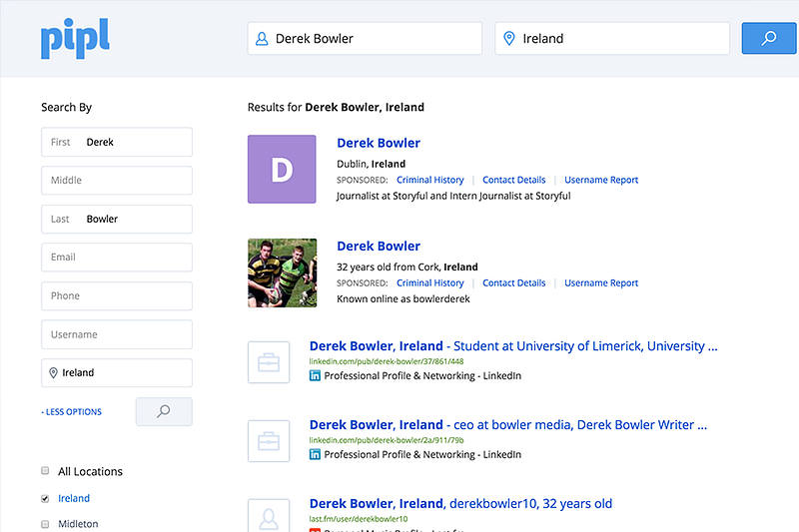This screenshot has height=532, width=799.
Task: Click the header location field with Ireland
Action: click(x=612, y=38)
